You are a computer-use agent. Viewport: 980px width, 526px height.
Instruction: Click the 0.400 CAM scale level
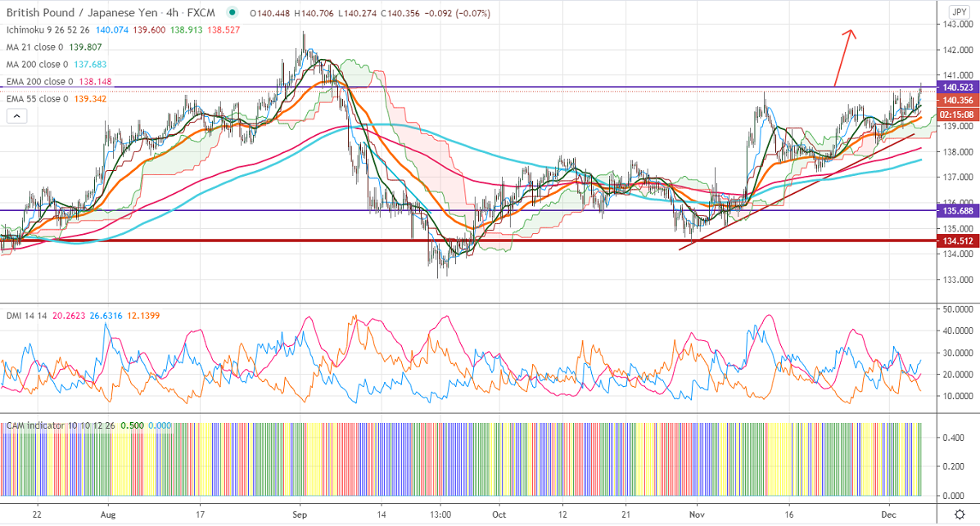click(x=953, y=438)
